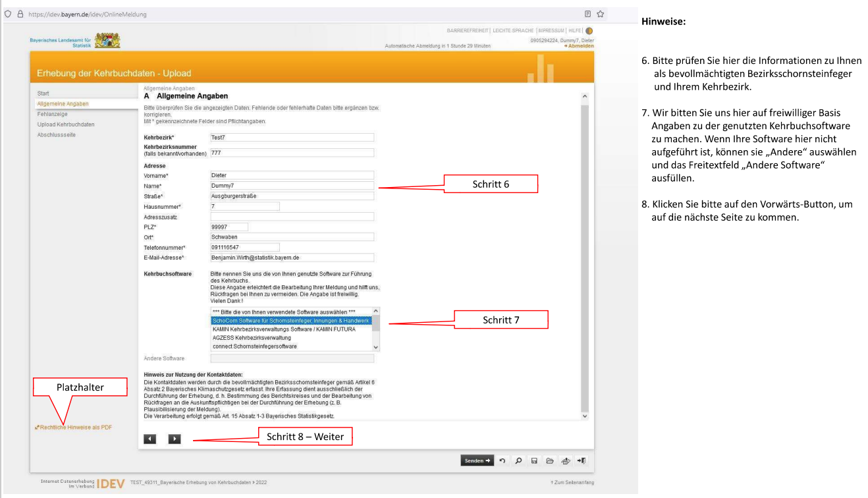Open the BARRIEREFREIHEIT link

468,31
